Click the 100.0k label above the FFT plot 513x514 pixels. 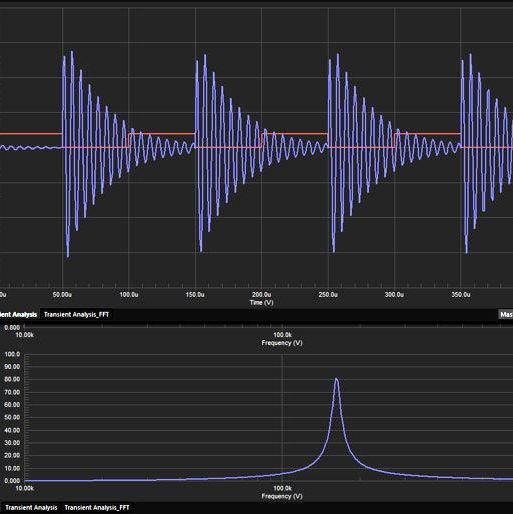[x=282, y=335]
